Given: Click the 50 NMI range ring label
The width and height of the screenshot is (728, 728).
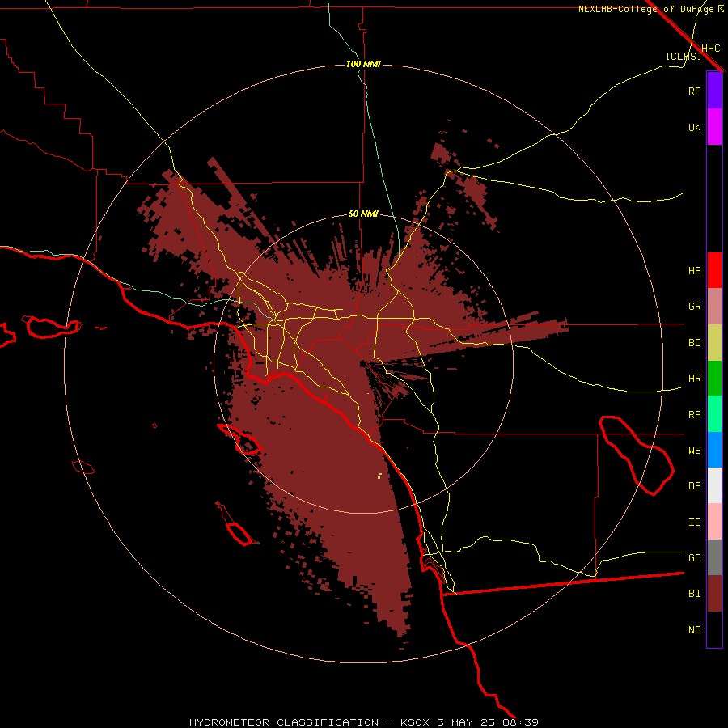Looking at the screenshot, I should click(x=363, y=214).
